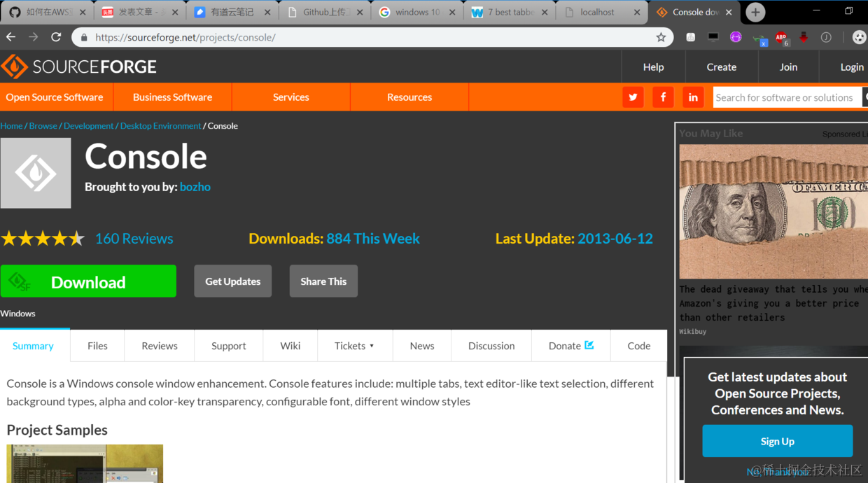The height and width of the screenshot is (483, 868).
Task: Open the Wiki tab
Action: coord(290,346)
